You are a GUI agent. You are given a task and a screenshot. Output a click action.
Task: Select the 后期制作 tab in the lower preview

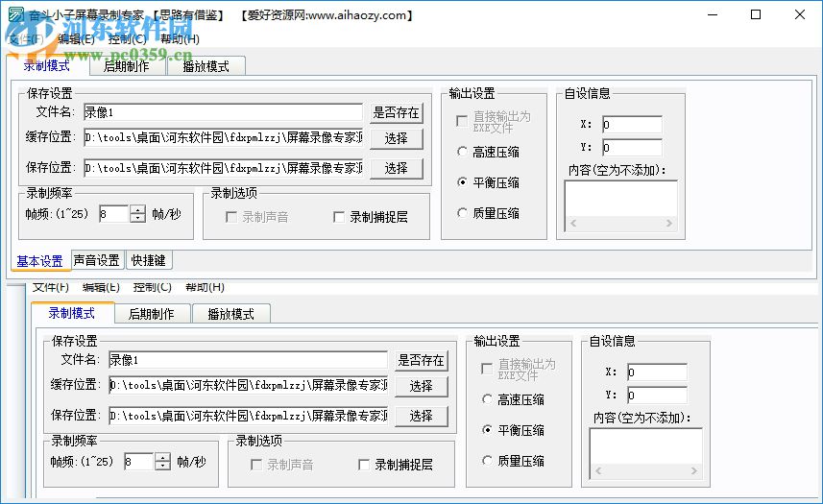pyautogui.click(x=152, y=314)
